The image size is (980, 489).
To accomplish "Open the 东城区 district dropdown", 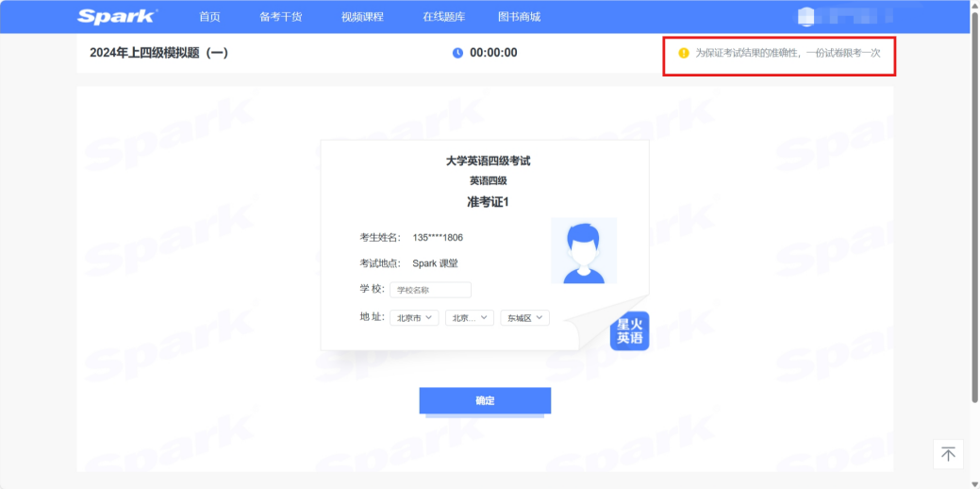I will click(525, 318).
